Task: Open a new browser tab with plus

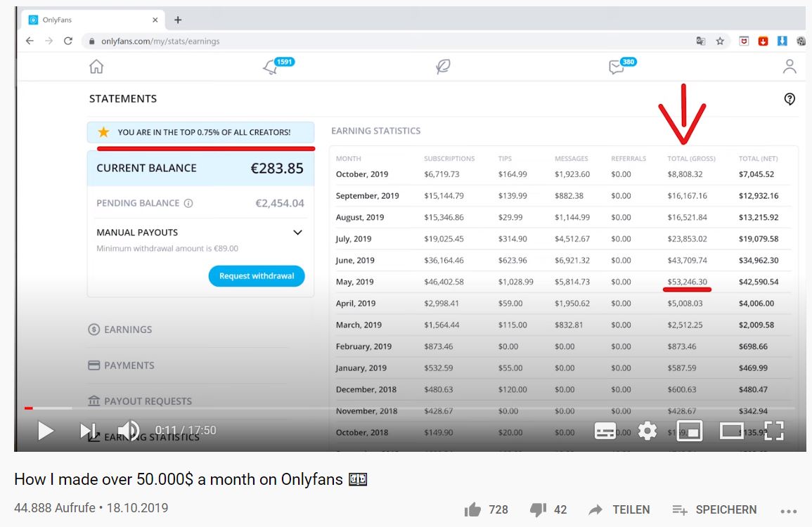Action: 178,20
